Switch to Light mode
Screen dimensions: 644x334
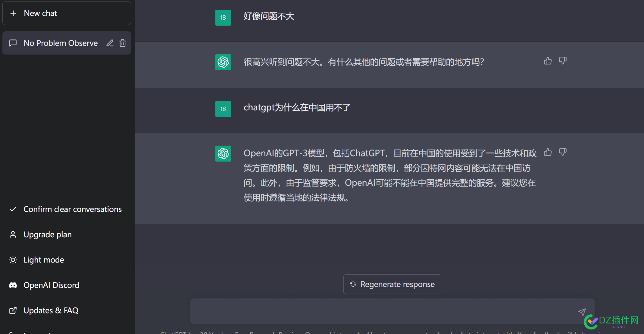coord(67,260)
